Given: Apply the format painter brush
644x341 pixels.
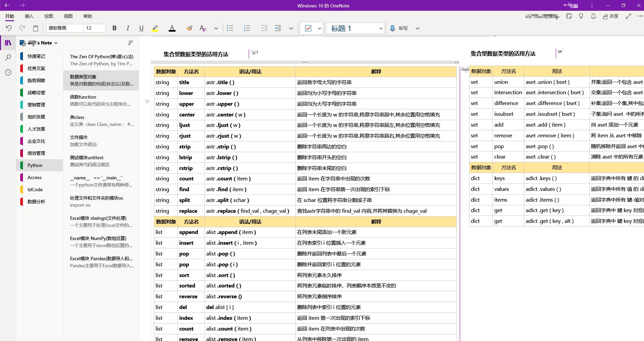Looking at the screenshot, I should click(189, 28).
